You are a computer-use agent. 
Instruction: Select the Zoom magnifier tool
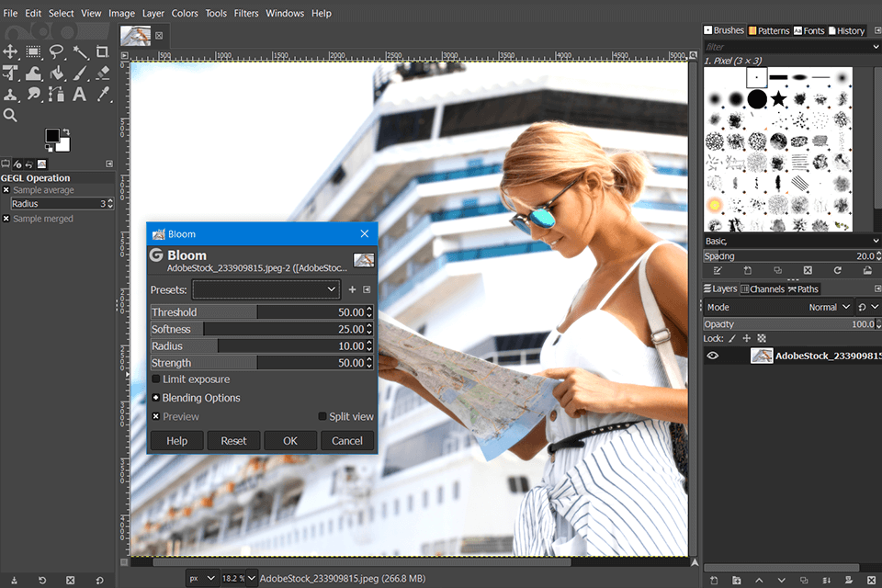pyautogui.click(x=10, y=116)
